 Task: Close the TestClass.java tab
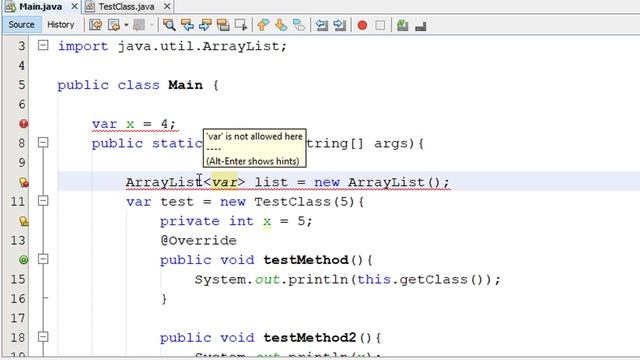pos(167,7)
